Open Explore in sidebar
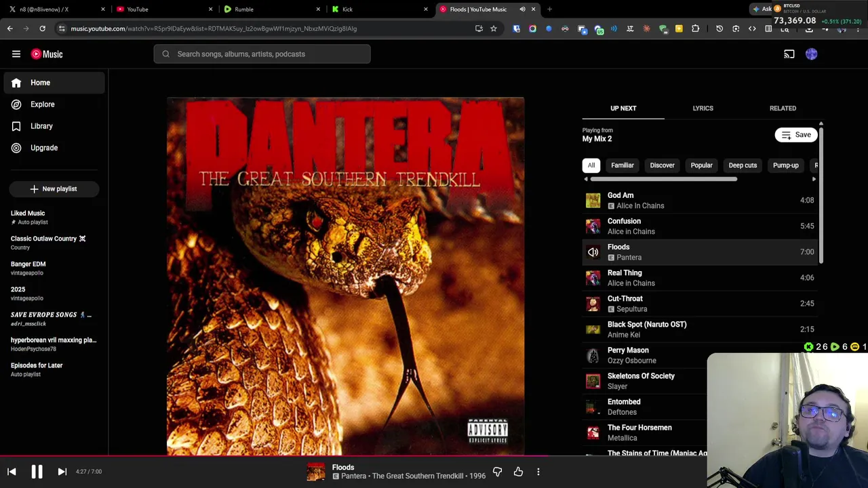Image resolution: width=868 pixels, height=488 pixels. (54, 104)
